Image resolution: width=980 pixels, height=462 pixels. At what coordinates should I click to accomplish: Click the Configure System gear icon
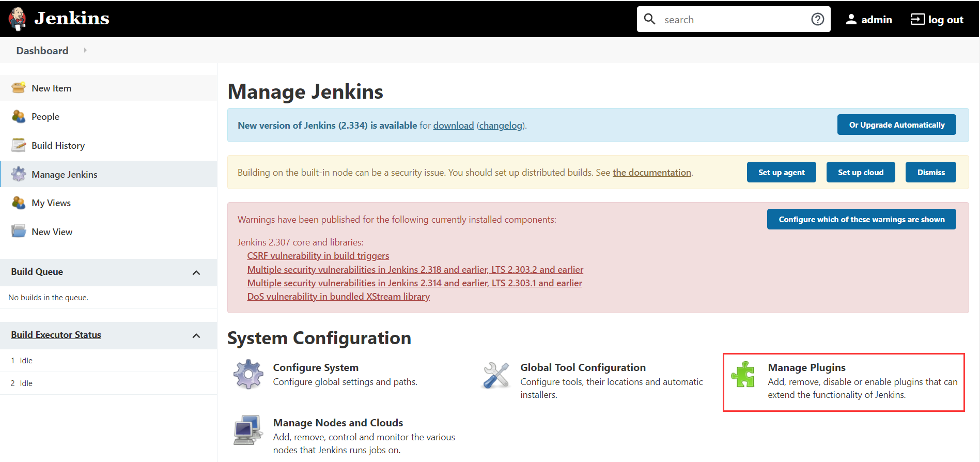click(x=248, y=375)
